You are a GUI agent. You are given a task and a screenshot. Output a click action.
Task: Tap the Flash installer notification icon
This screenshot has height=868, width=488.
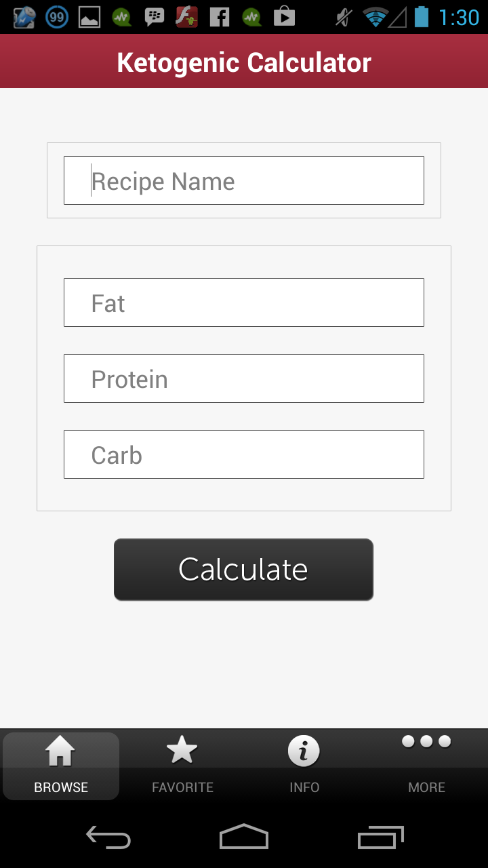(x=186, y=17)
